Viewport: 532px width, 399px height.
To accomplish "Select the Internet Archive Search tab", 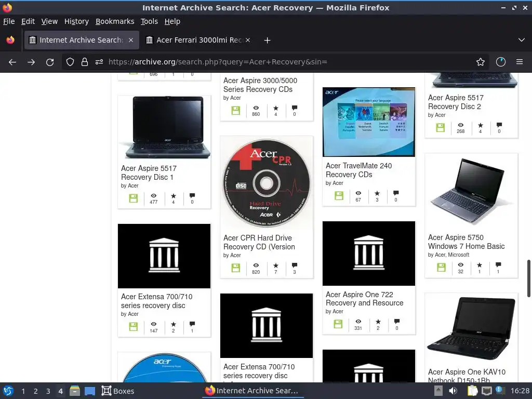I will point(82,40).
